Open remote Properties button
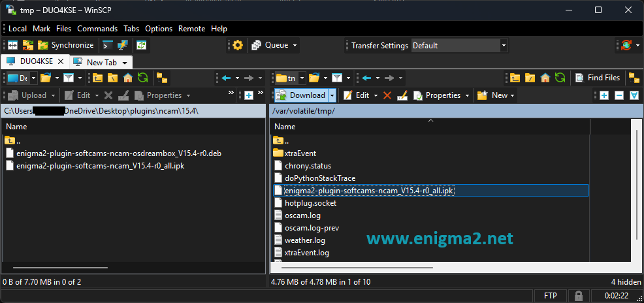The image size is (644, 303). (438, 95)
